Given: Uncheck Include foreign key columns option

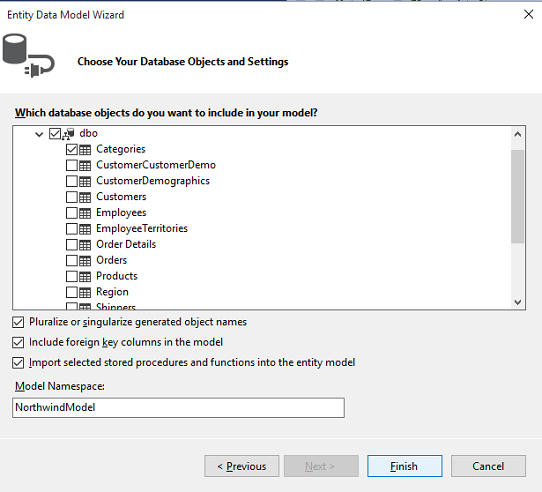Looking at the screenshot, I should pyautogui.click(x=18, y=342).
